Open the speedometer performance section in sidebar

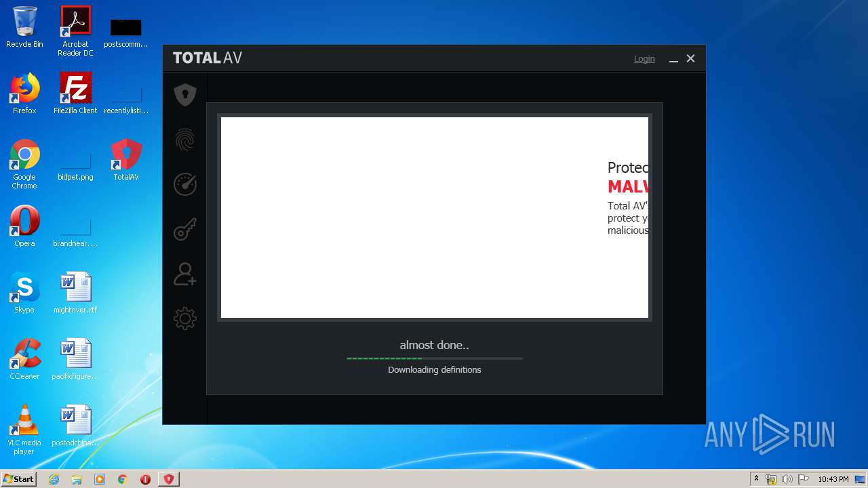(185, 184)
